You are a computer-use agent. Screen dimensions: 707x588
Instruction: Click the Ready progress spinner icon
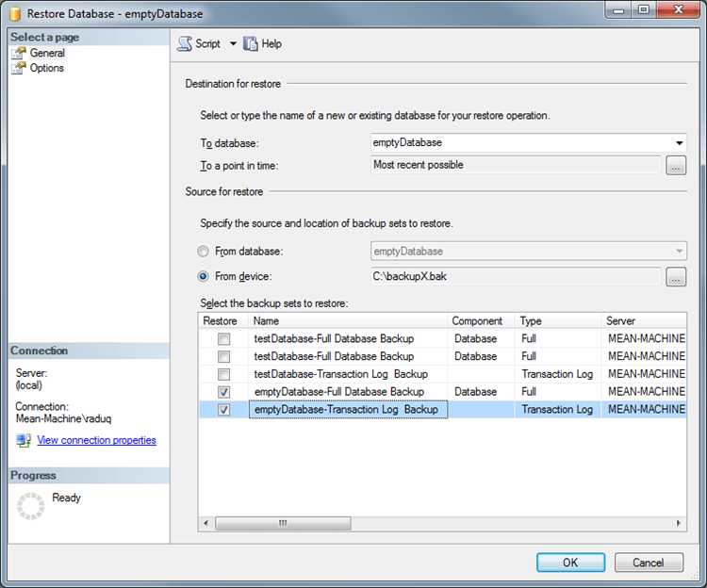(31, 506)
